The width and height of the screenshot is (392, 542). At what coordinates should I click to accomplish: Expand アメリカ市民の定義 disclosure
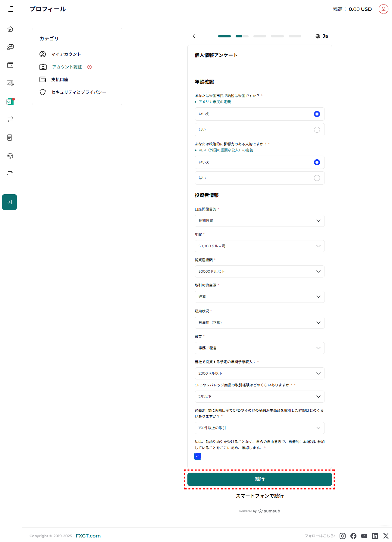pyautogui.click(x=214, y=102)
